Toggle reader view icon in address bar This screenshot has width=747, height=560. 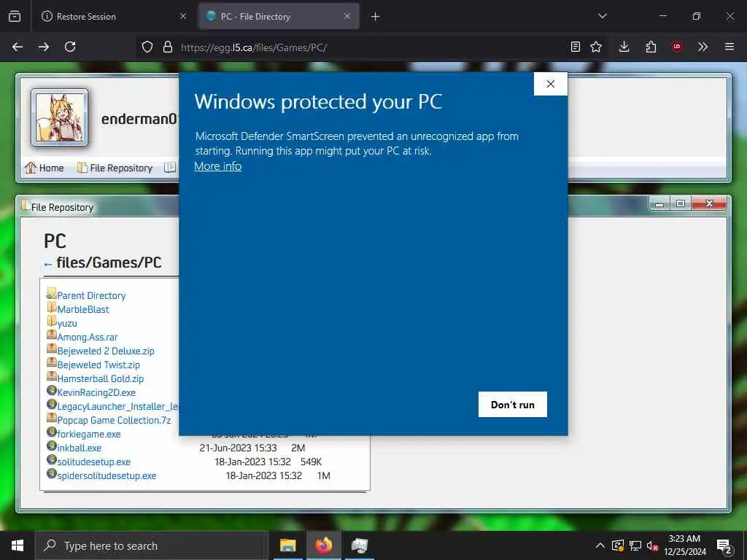(x=576, y=47)
